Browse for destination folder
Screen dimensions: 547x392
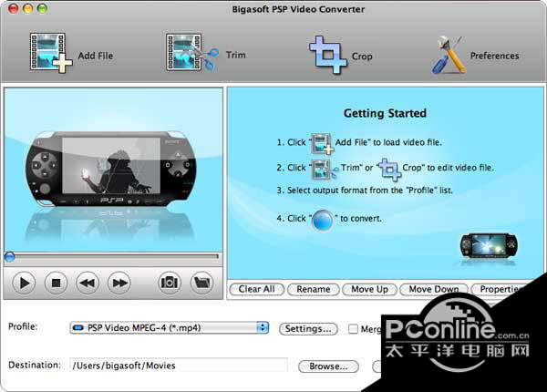[x=328, y=366]
